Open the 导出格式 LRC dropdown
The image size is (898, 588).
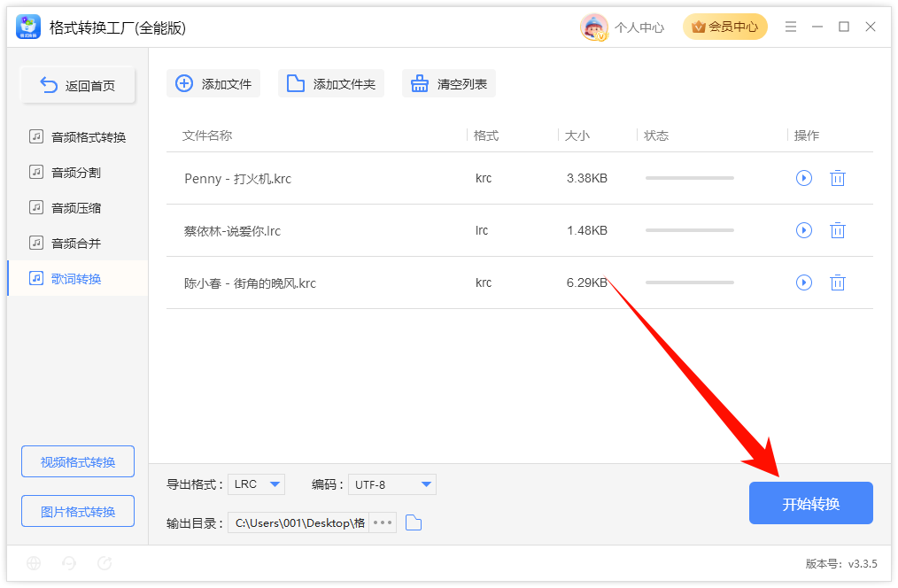tap(257, 484)
